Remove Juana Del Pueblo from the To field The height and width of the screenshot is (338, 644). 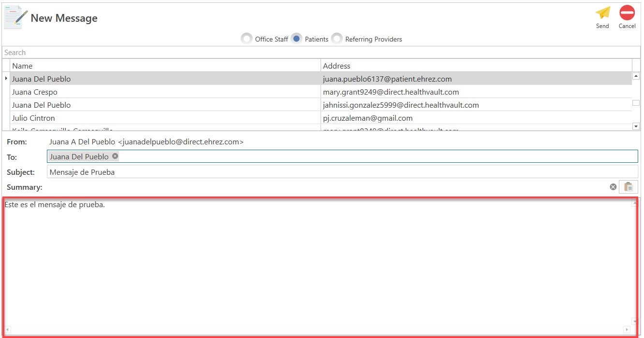coord(115,156)
